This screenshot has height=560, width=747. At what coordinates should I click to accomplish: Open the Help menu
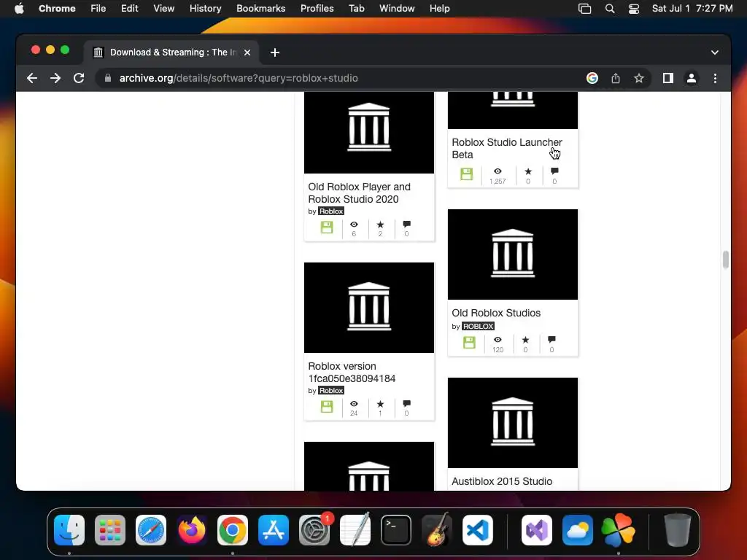point(439,8)
